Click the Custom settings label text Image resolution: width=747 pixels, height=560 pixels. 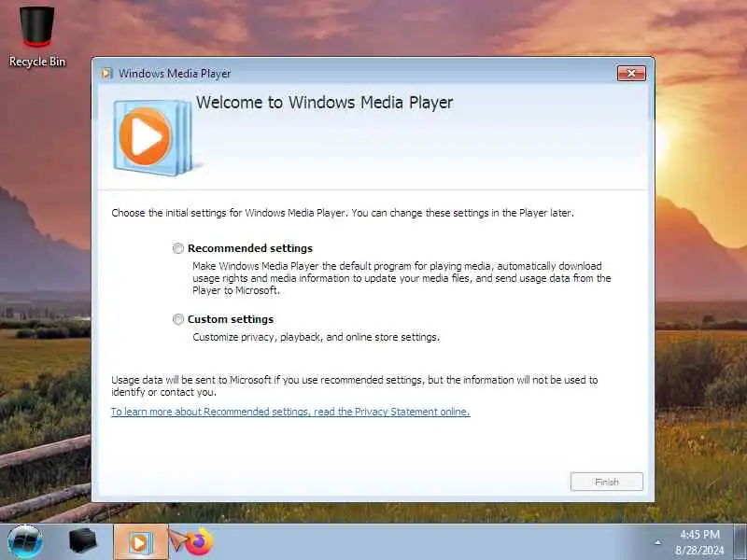pos(231,319)
